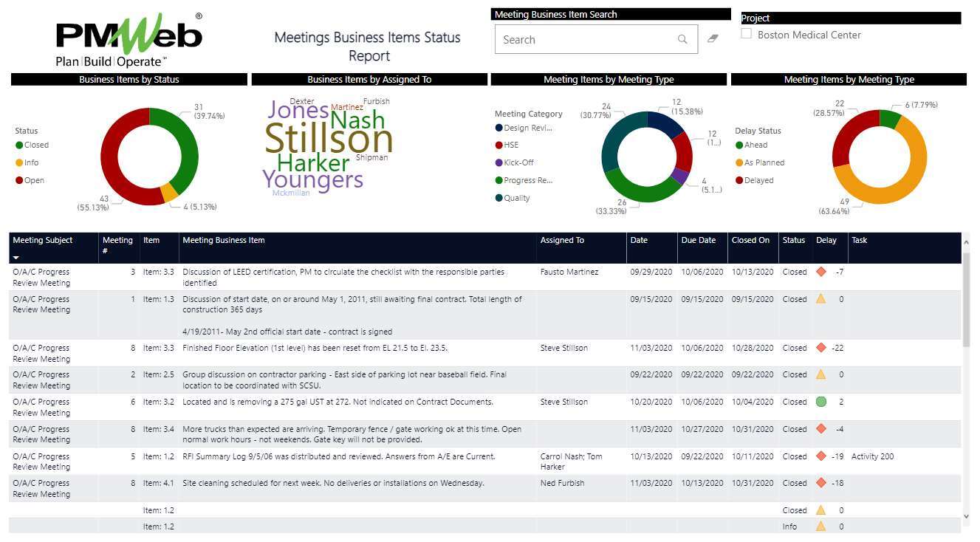Image resolution: width=980 pixels, height=542 pixels.
Task: Check the Boston Medical Center project checkbox
Action: pos(746,32)
